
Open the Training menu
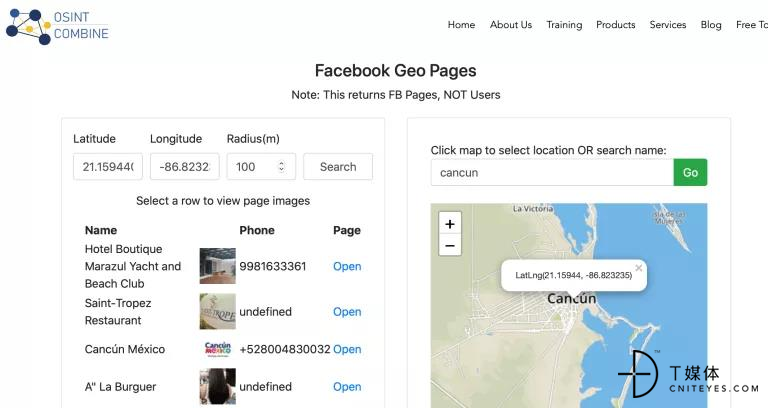tap(564, 24)
